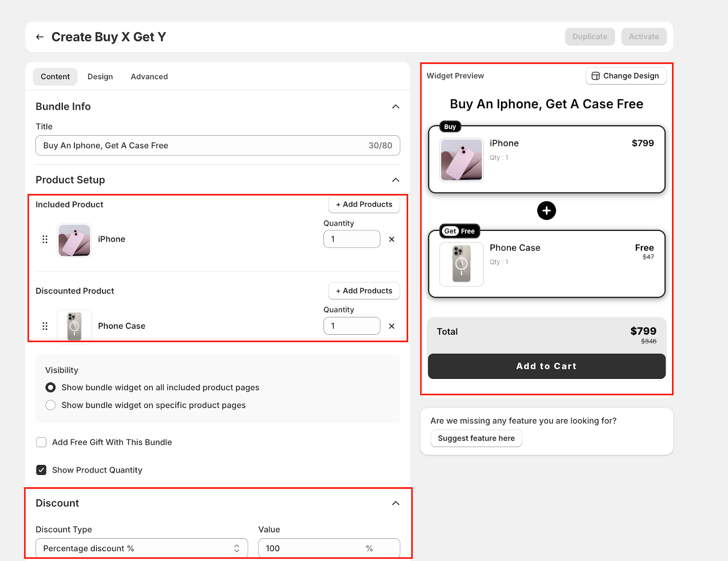Open the Advanced tab
This screenshot has height=561, width=728.
pos(149,76)
